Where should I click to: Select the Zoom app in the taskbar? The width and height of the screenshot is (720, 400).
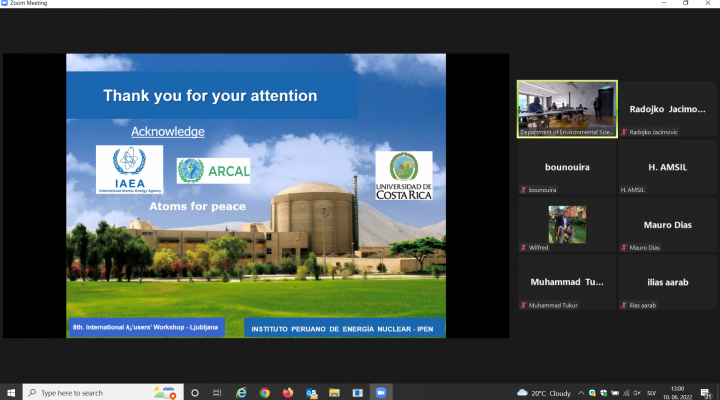click(381, 393)
